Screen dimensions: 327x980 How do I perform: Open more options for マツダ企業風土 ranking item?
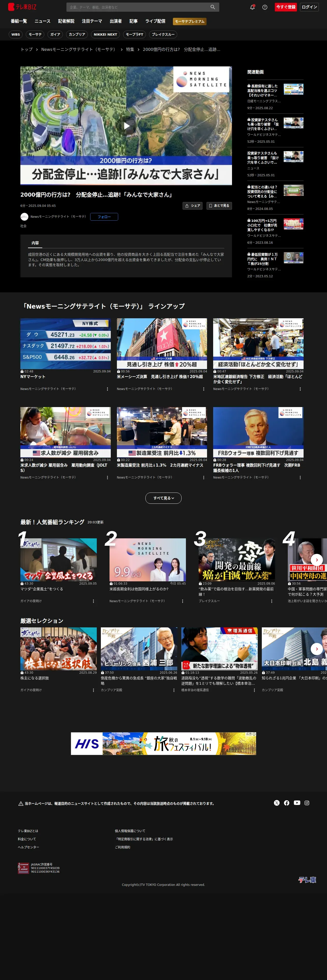point(93,601)
